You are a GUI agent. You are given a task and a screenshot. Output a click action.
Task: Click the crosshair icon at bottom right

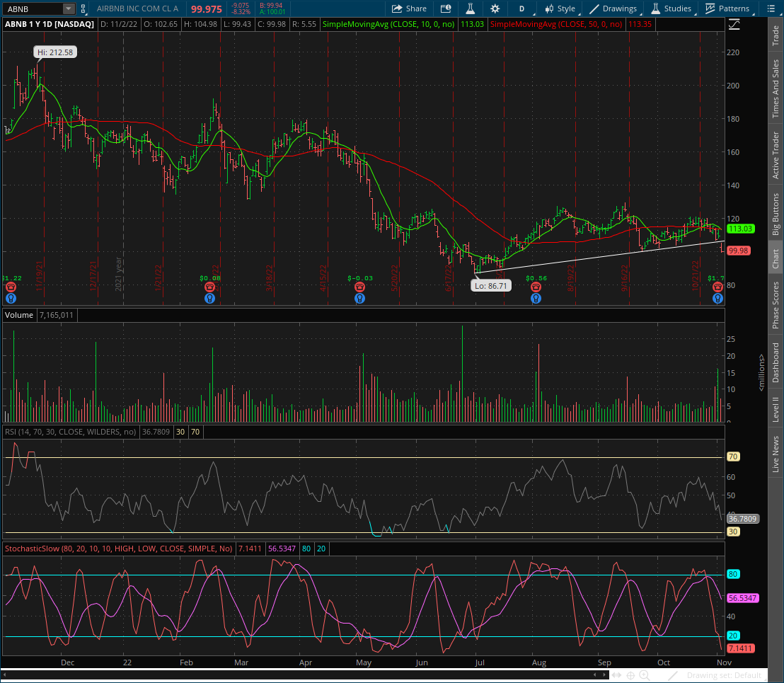click(x=631, y=675)
